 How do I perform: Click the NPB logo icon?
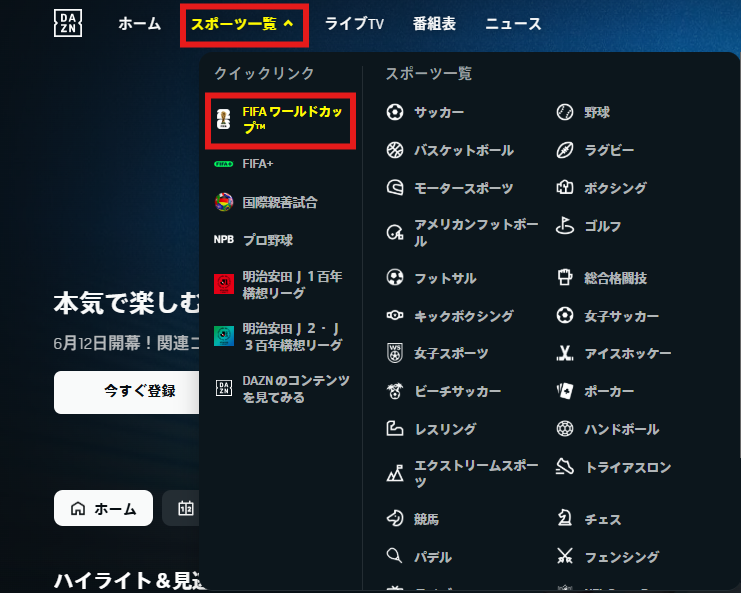tap(224, 240)
